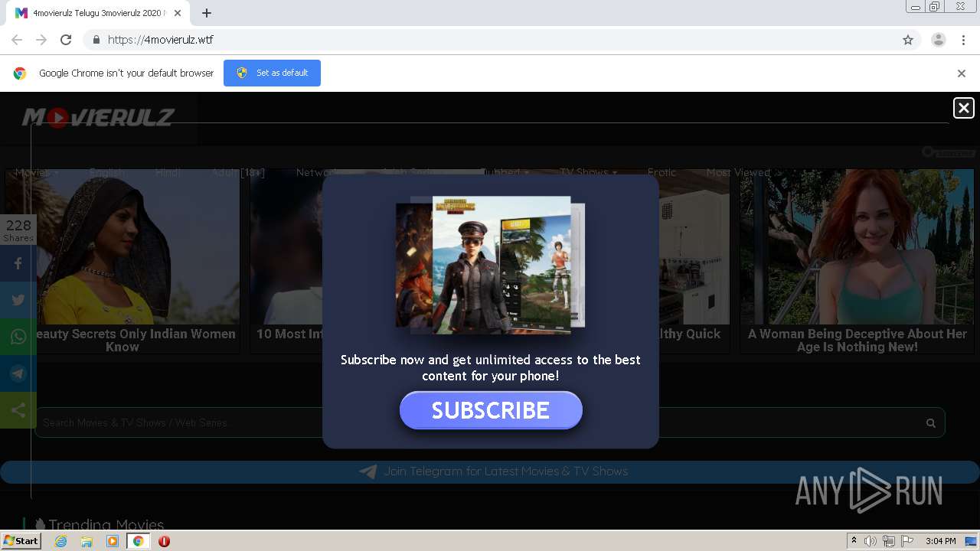Launch Internet Explorer from taskbar

pos(61,541)
